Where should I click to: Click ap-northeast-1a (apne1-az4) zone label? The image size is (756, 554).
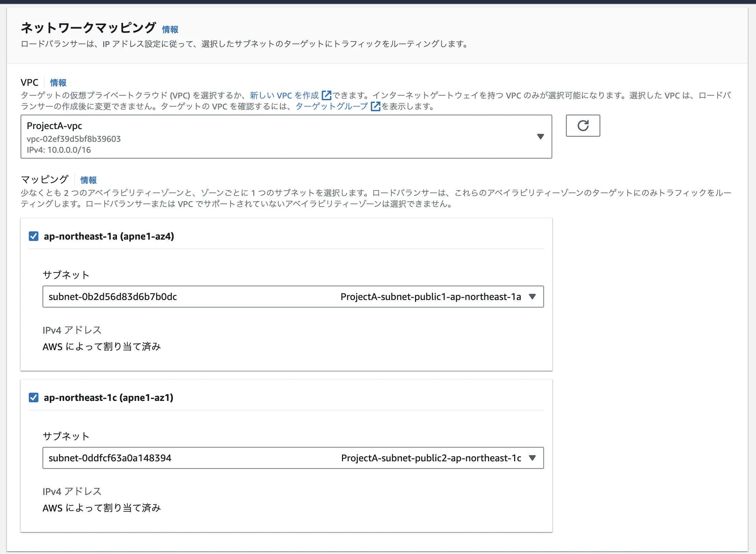109,236
